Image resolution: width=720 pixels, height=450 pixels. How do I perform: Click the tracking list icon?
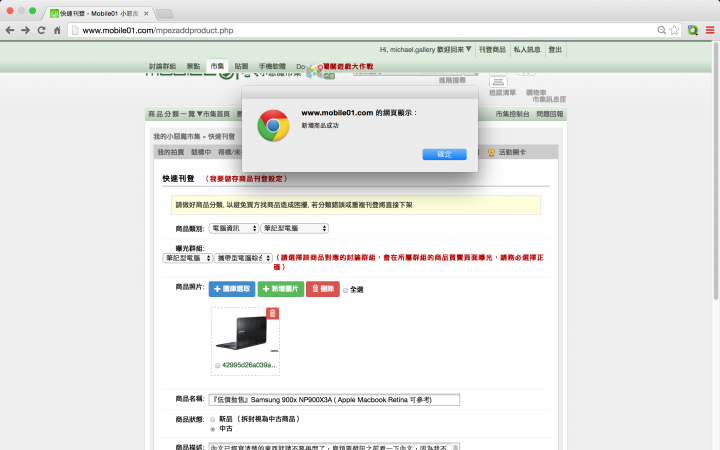pyautogui.click(x=498, y=82)
